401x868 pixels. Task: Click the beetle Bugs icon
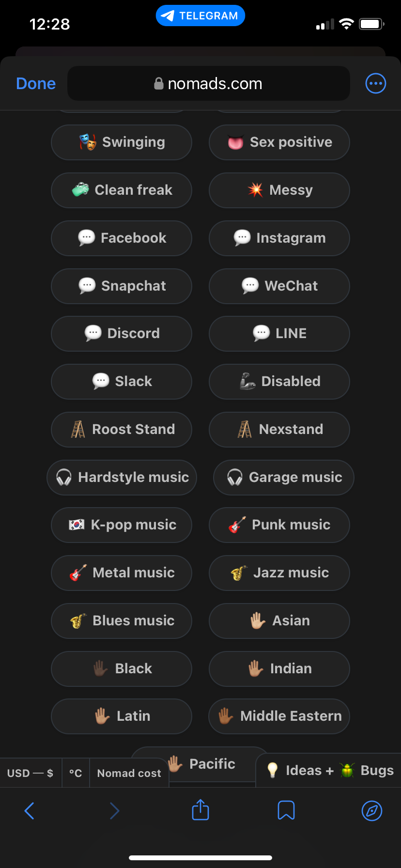coord(347,770)
